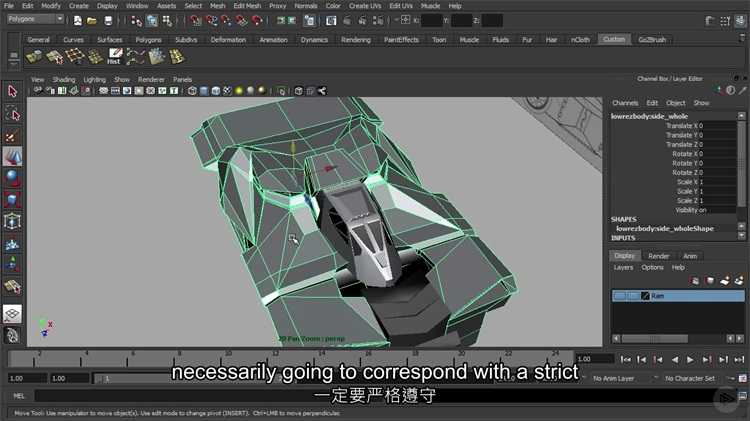Activate the Soft Modification tool
Screen dimensions: 750x421
(12, 244)
